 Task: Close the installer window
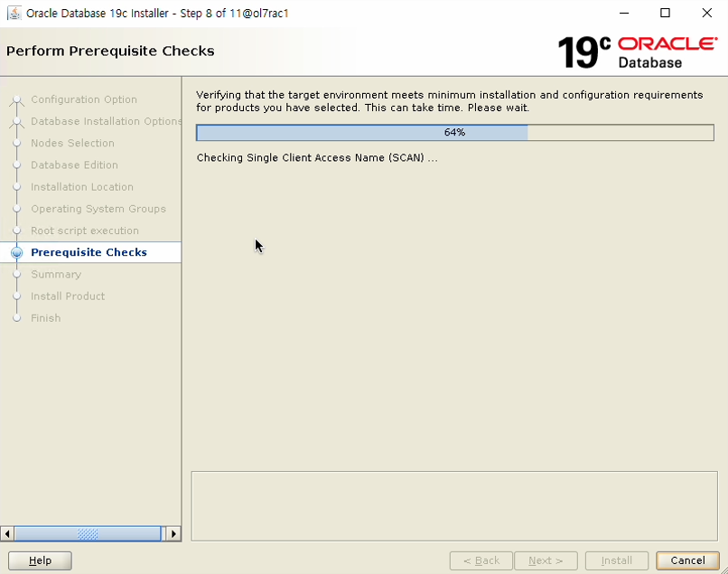point(706,13)
